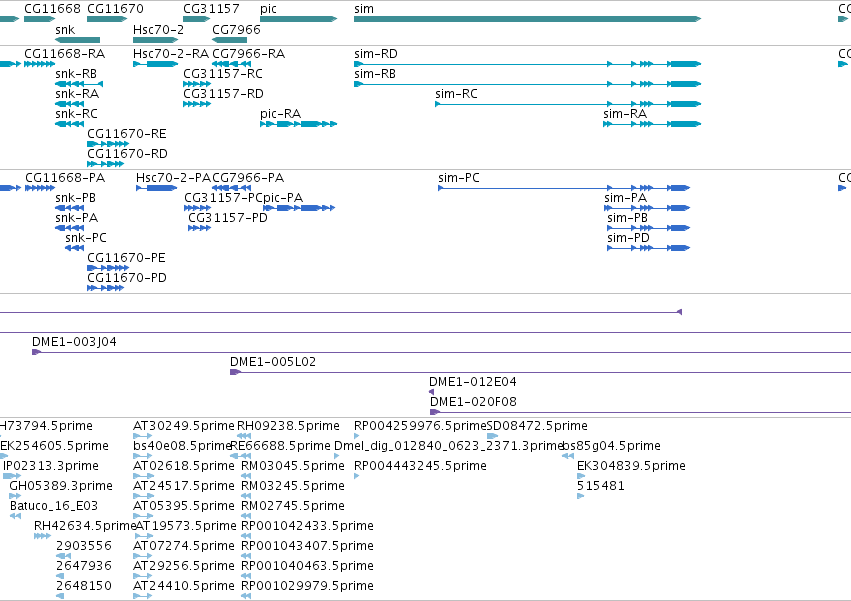The width and height of the screenshot is (851, 601).
Task: Select feature labeled 2647936
Action: 60,576
